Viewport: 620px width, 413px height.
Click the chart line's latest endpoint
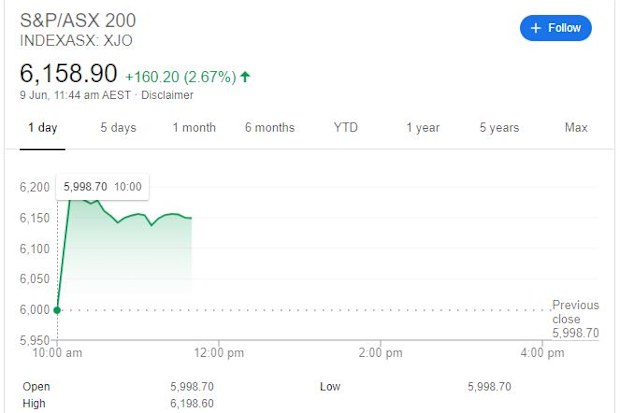click(x=191, y=218)
